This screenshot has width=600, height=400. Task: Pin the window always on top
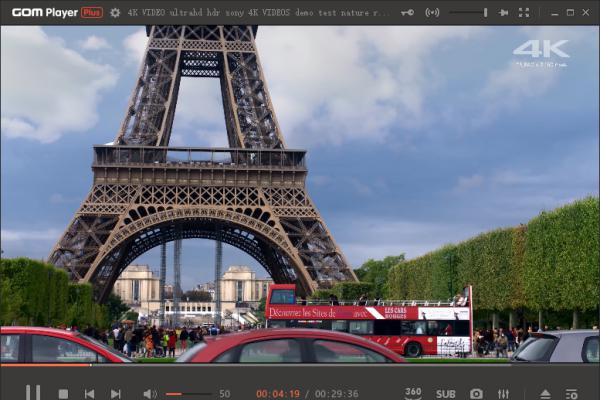(x=504, y=13)
